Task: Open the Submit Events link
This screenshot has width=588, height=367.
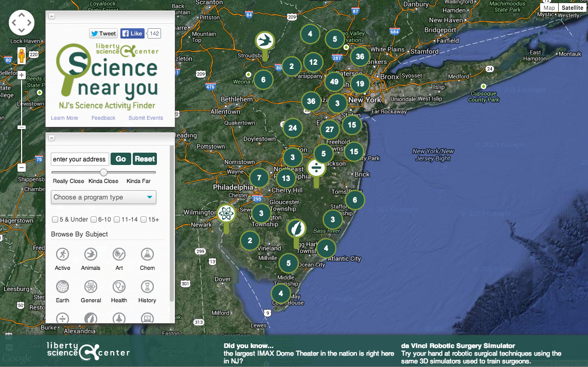Action: (x=146, y=118)
